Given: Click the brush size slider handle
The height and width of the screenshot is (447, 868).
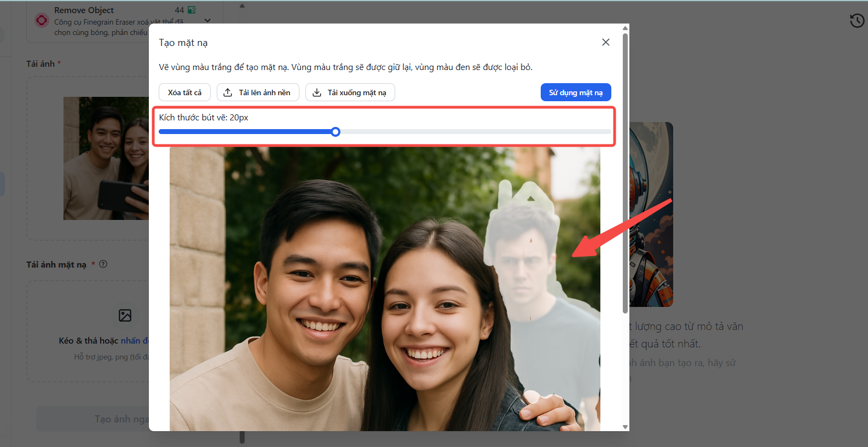Looking at the screenshot, I should 335,132.
